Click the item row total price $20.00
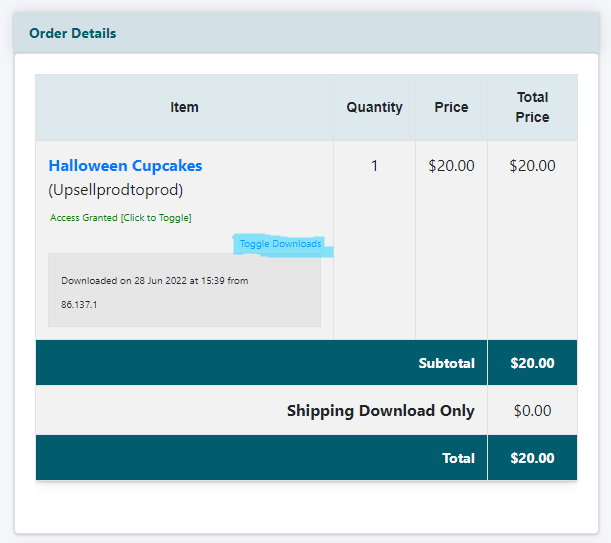 [x=532, y=166]
